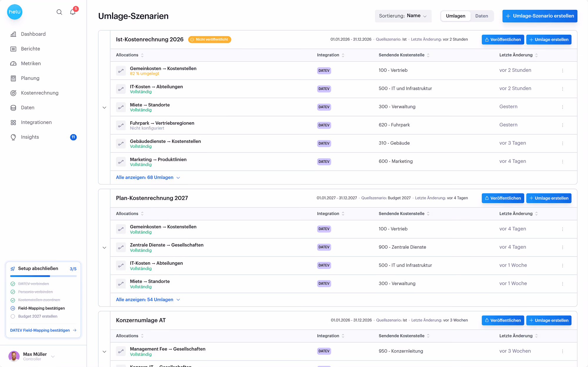
Task: Open the Max Müller account menu
Action: [32, 356]
